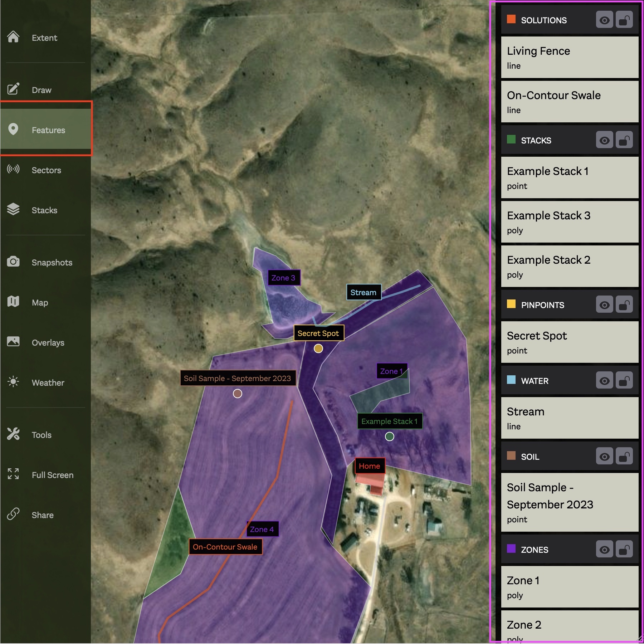Click the Share link icon
The width and height of the screenshot is (644, 644).
[13, 514]
